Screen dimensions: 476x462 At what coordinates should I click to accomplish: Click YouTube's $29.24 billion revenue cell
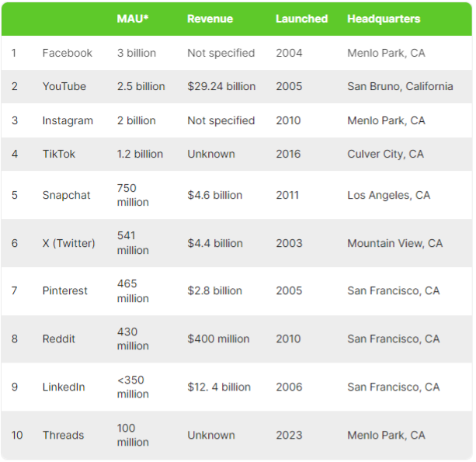coord(221,86)
